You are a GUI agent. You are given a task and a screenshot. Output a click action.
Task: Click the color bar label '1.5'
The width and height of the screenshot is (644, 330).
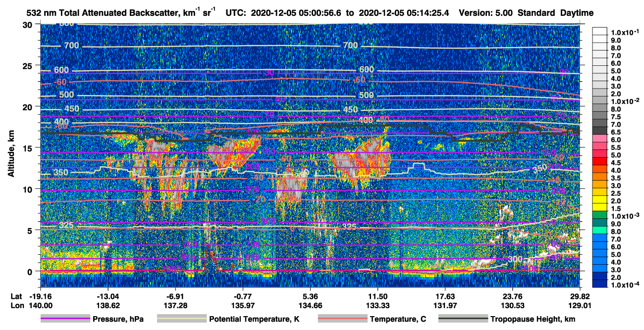pos(616,209)
